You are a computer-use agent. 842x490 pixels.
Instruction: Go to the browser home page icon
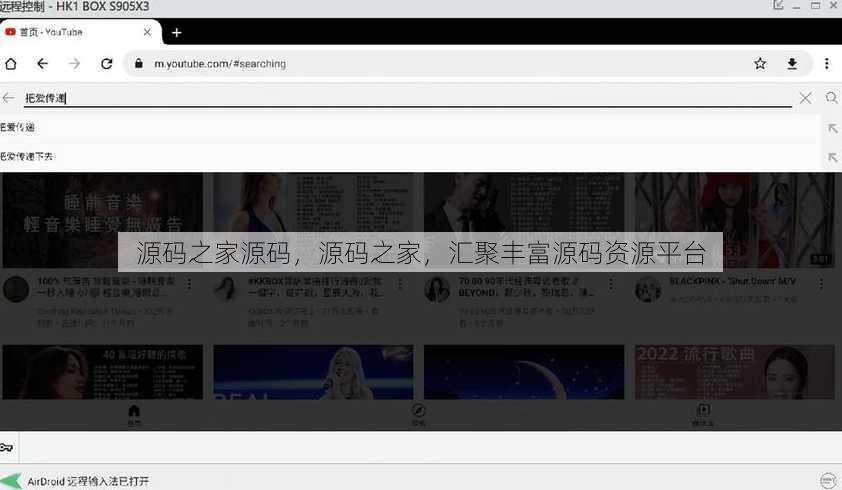11,64
